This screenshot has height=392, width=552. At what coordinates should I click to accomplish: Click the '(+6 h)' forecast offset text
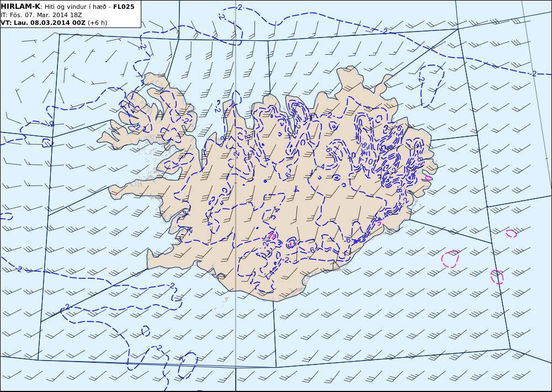(98, 23)
